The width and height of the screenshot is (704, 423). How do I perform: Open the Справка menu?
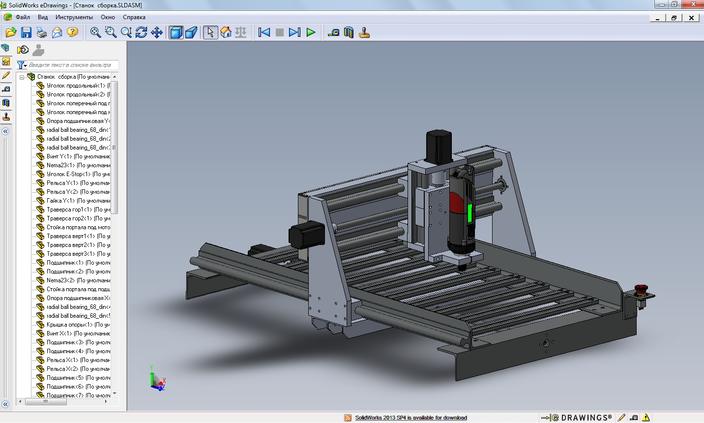click(x=134, y=17)
